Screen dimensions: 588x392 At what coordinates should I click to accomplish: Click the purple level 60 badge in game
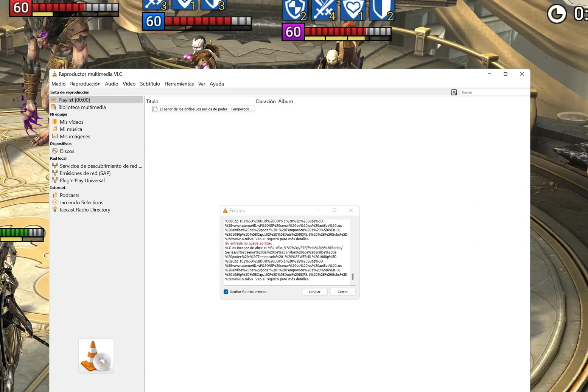293,32
